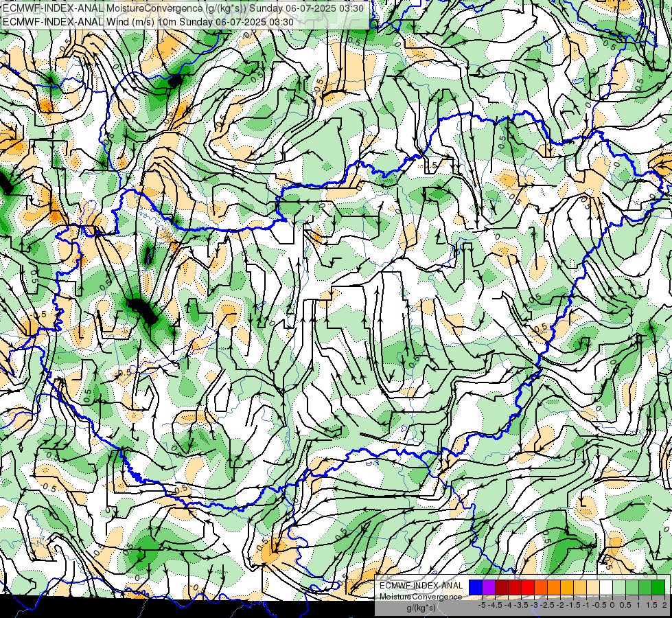
Task: Select light orange swatch between -1.5 and -1
Action: [x=580, y=587]
